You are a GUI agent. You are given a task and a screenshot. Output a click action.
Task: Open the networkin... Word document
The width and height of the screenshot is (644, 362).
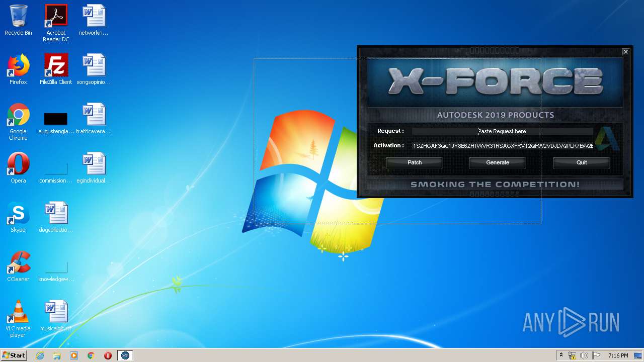[94, 21]
